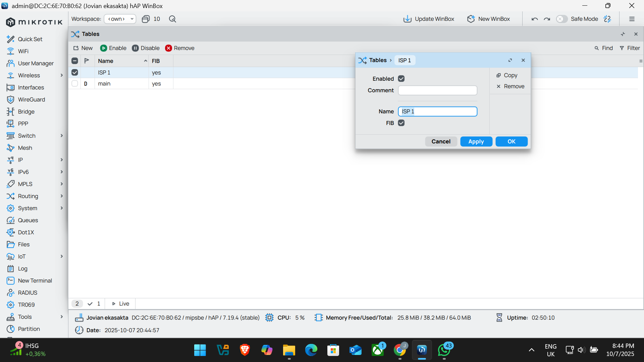Click Disable in Tables toolbar
This screenshot has width=644, height=362.
click(146, 48)
